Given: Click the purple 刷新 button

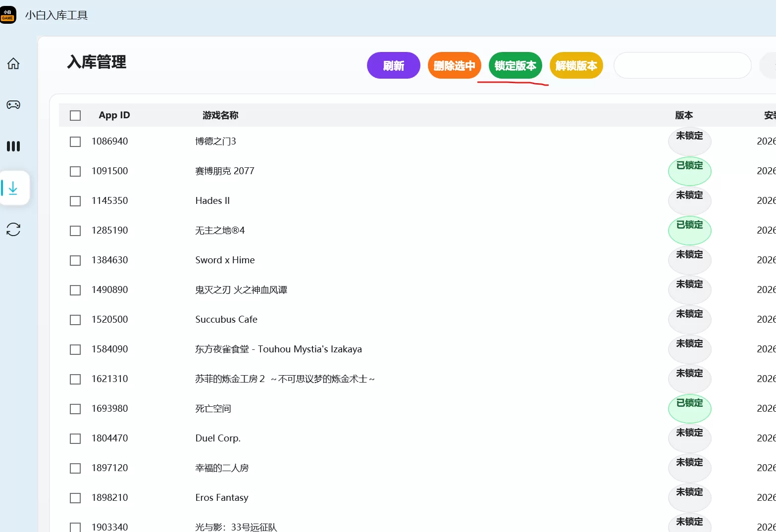Looking at the screenshot, I should (393, 65).
